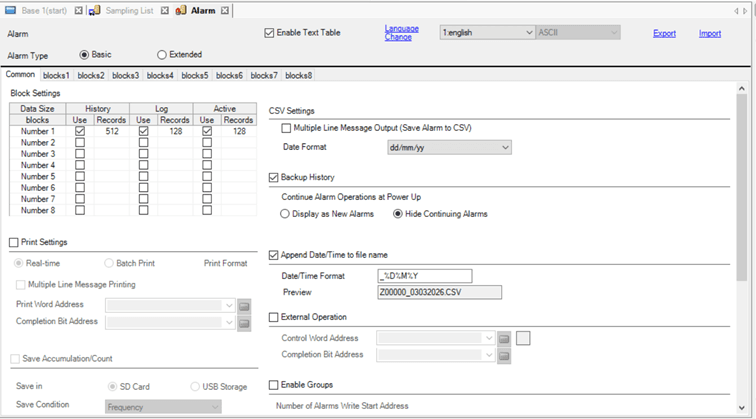Expand the 1:english language dropdown
Viewport: 756px width, 419px height.
click(x=528, y=33)
